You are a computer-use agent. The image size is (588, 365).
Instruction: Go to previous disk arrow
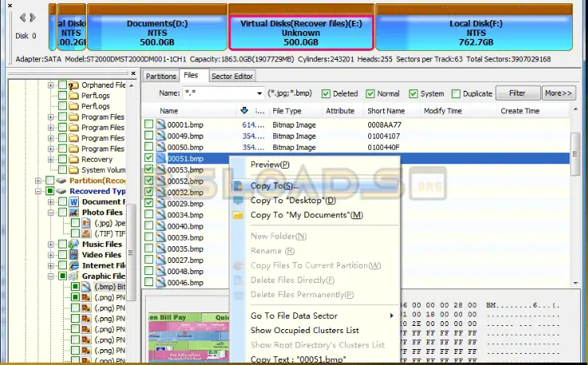pos(23,18)
